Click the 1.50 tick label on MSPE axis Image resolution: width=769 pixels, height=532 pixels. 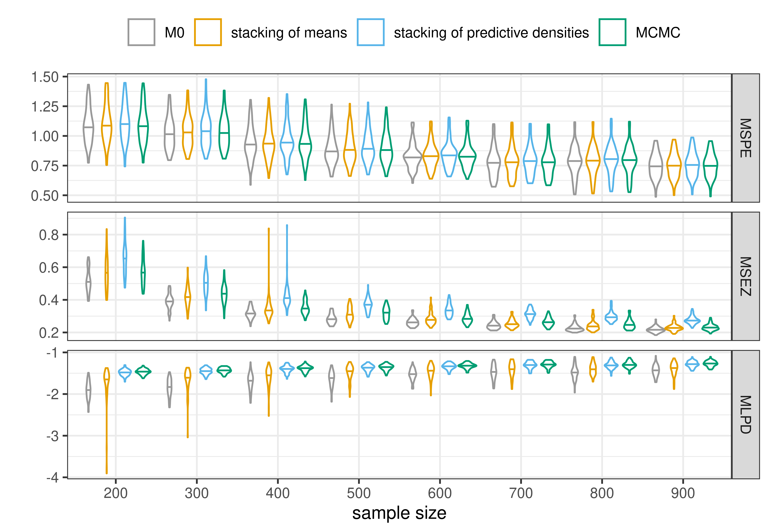point(45,77)
